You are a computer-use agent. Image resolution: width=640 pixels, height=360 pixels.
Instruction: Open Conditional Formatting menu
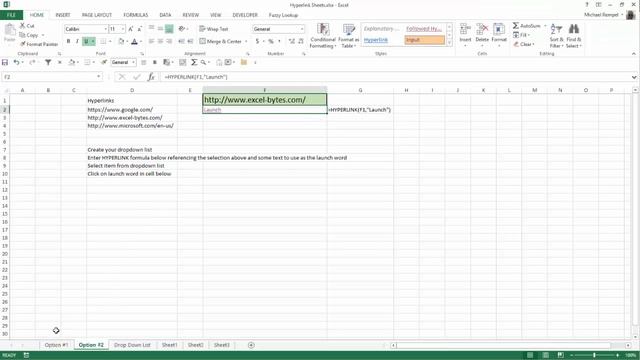[x=322, y=36]
